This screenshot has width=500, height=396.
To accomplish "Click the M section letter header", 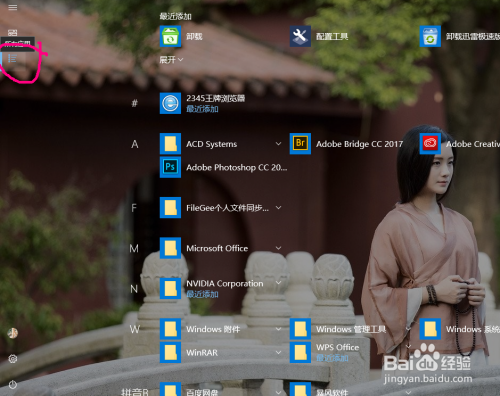I will coord(134,248).
